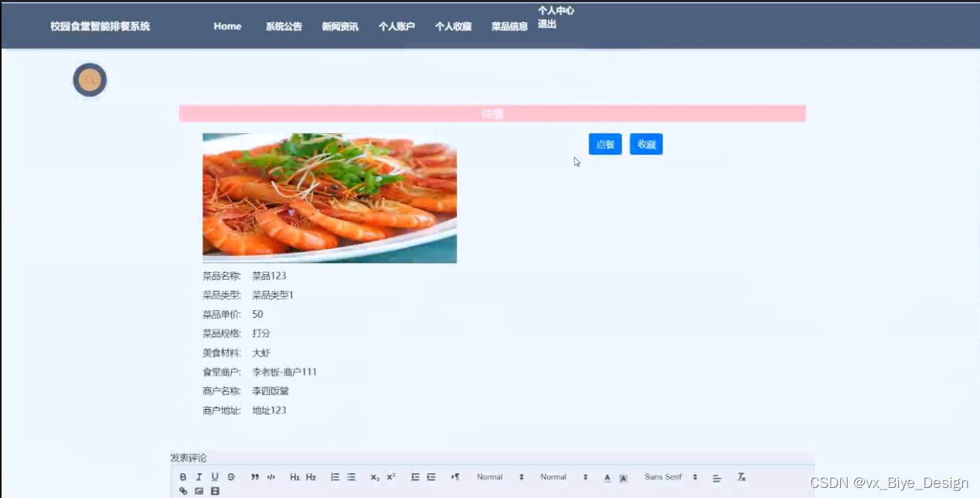
Task: Toggle italic formatting in comment editor
Action: [199, 477]
